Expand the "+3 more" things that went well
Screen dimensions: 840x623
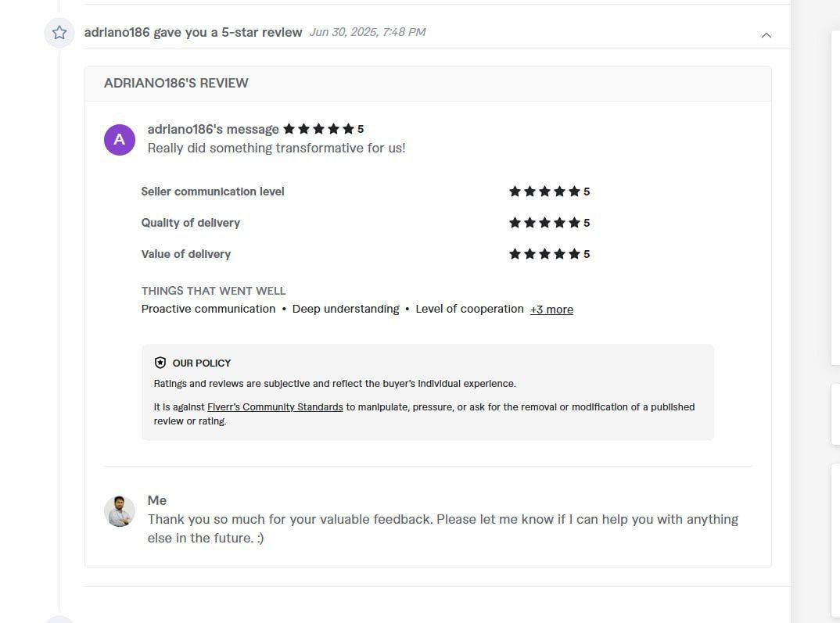pyautogui.click(x=551, y=310)
